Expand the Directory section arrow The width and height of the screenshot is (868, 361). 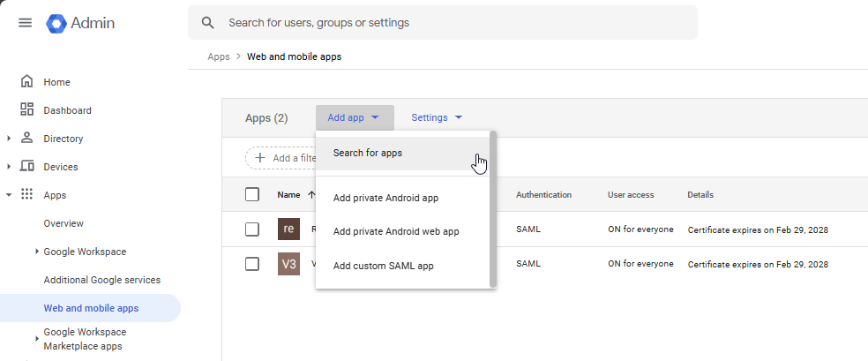(9, 139)
